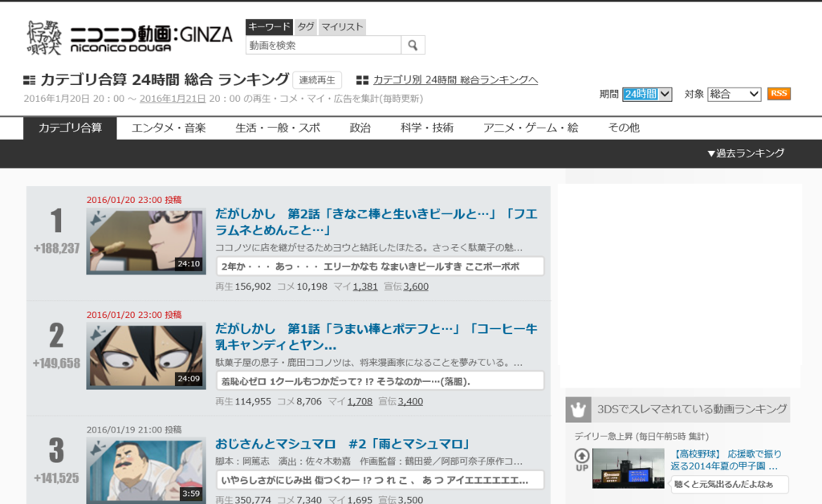Switch to 生活・一般・スポ category tab
The height and width of the screenshot is (504, 822).
click(x=277, y=128)
